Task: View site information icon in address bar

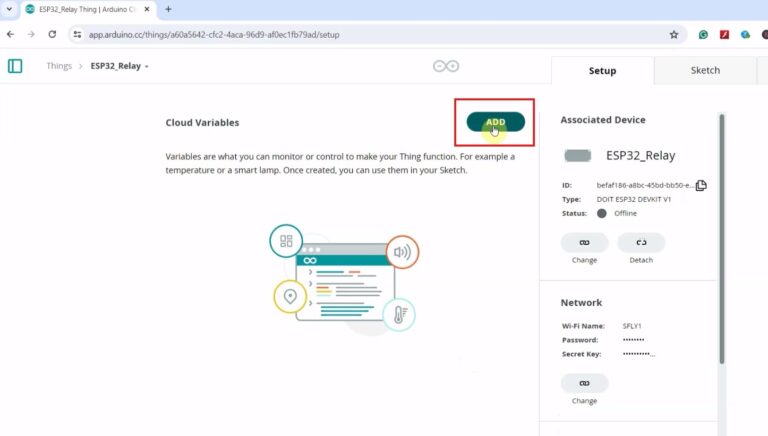Action: pyautogui.click(x=77, y=34)
